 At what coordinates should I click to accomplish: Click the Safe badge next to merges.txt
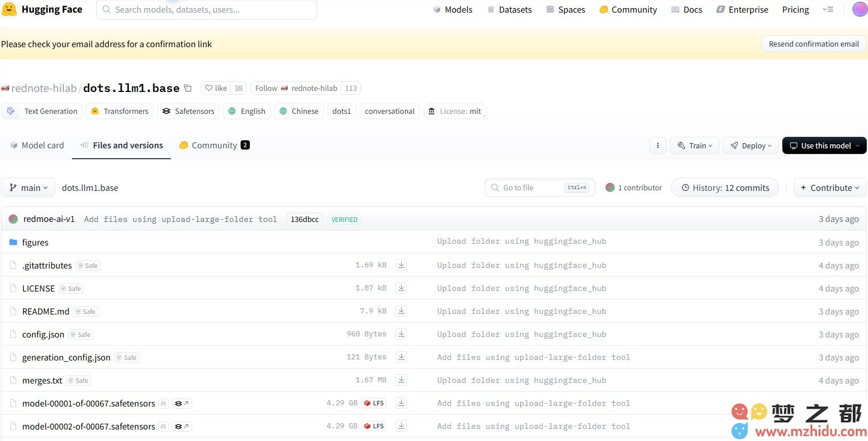78,381
